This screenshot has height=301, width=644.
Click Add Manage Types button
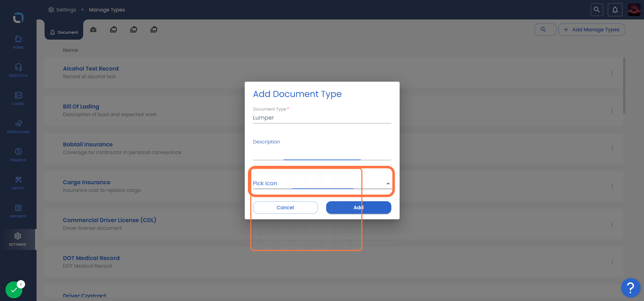click(592, 30)
